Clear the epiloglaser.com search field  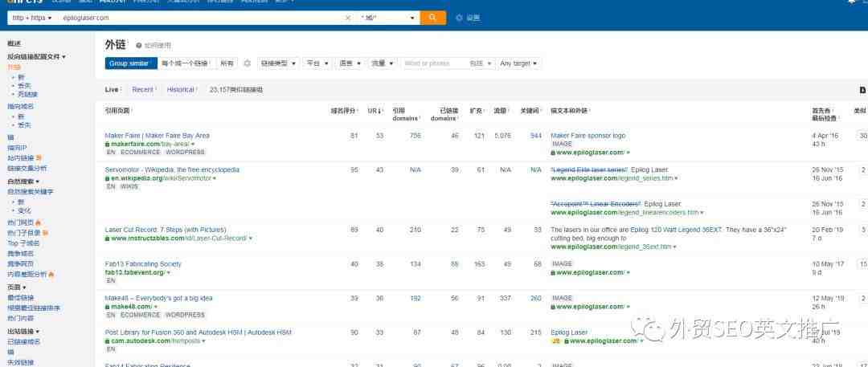tap(348, 18)
